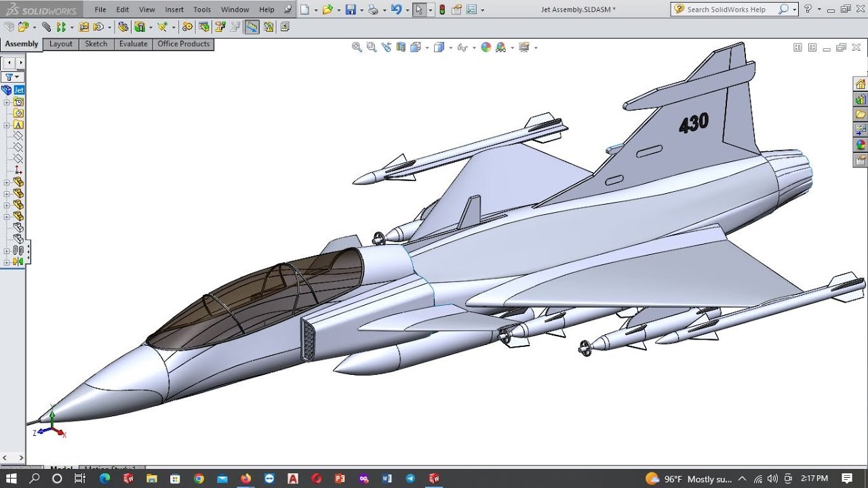The height and width of the screenshot is (488, 868).
Task: Open SolidWorks Resources home icon on task pane
Action: coord(861,84)
